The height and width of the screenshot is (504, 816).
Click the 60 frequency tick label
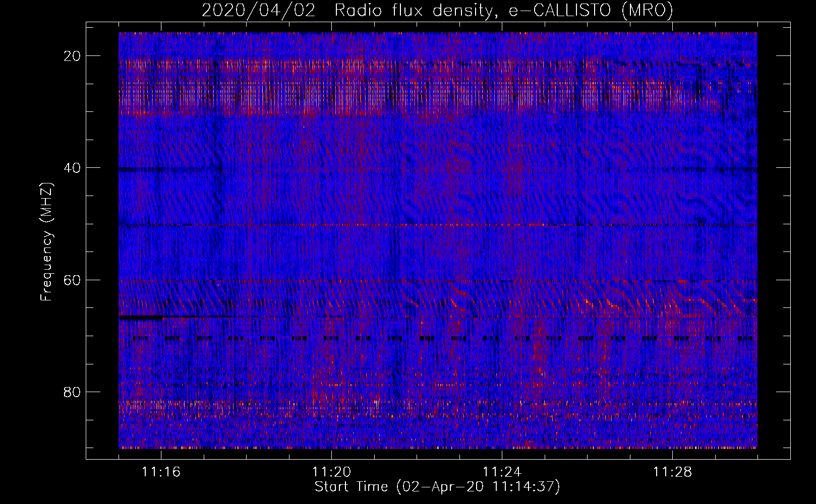click(x=73, y=280)
